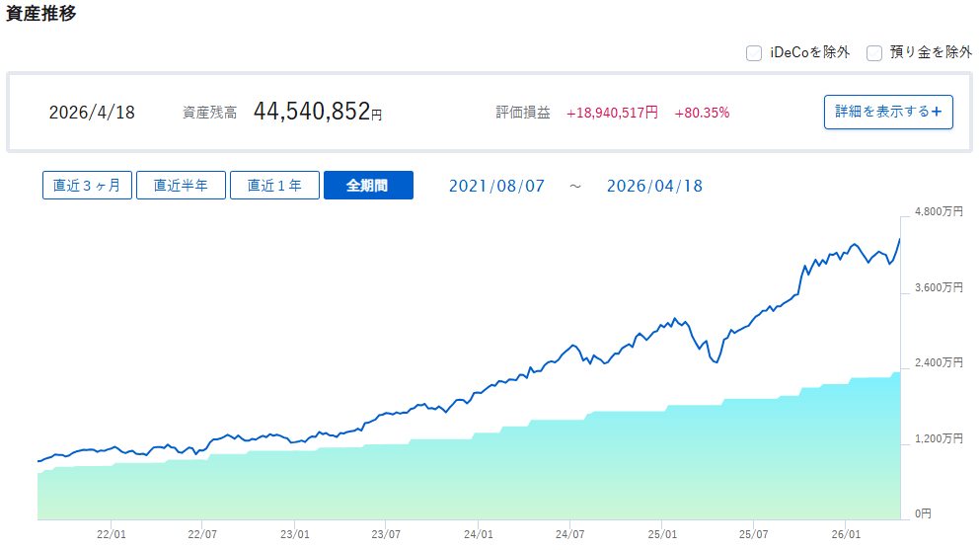Click the 0円 axis label
The width and height of the screenshot is (980, 550).
coord(923,513)
